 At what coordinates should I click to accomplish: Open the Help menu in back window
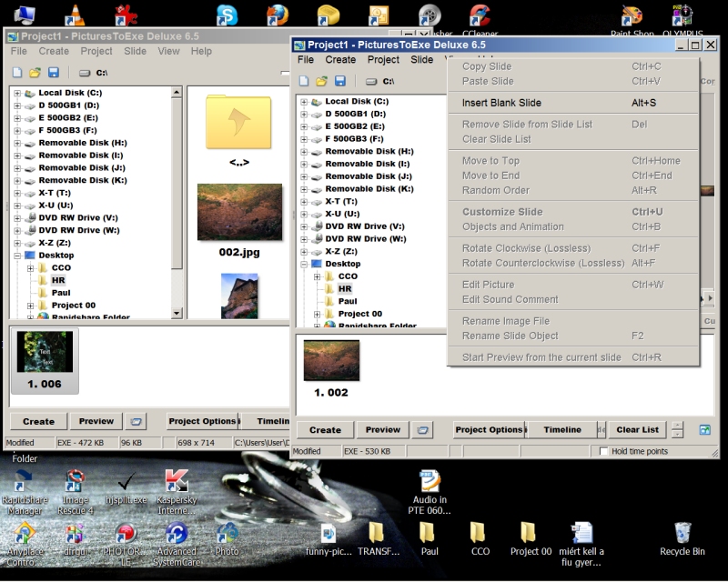[201, 51]
